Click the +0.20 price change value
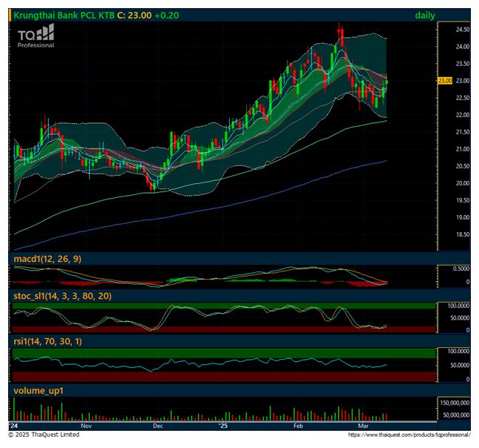 point(167,16)
